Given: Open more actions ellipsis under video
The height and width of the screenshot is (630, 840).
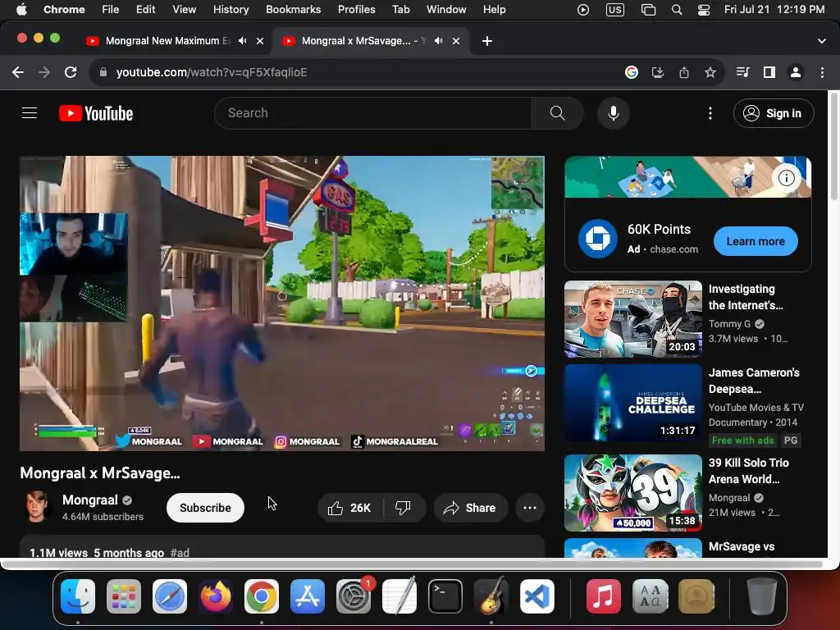Looking at the screenshot, I should tap(530, 508).
